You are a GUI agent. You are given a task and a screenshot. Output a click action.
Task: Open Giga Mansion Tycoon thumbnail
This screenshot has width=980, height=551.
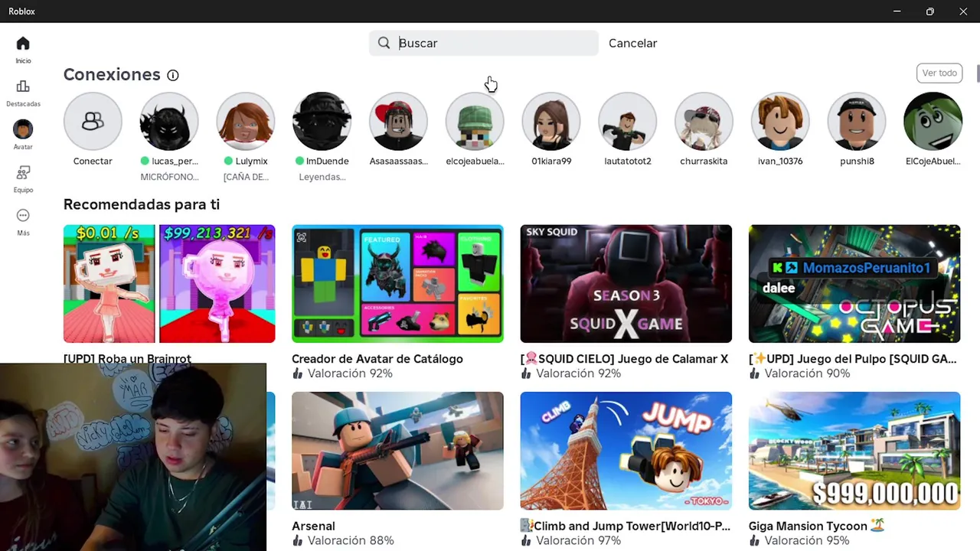click(x=854, y=451)
